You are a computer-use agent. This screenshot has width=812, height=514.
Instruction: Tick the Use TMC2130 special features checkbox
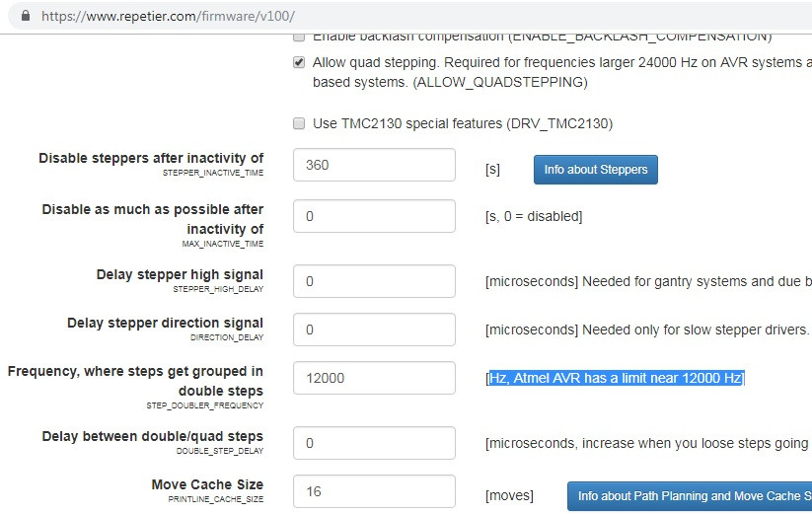tap(299, 123)
